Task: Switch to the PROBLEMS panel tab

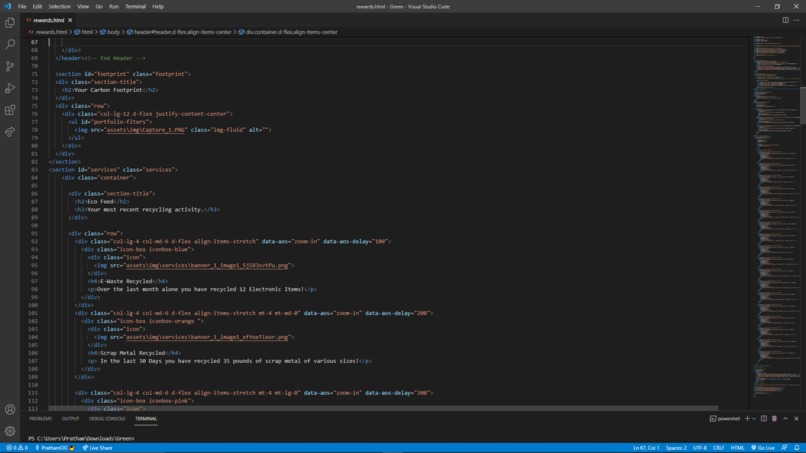Action: coord(41,419)
